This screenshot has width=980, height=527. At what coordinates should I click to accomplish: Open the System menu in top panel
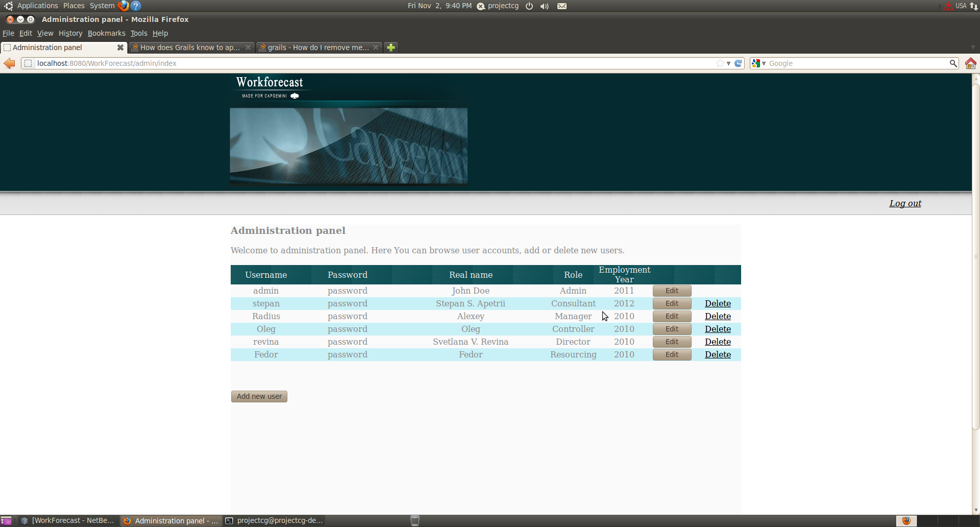click(102, 6)
